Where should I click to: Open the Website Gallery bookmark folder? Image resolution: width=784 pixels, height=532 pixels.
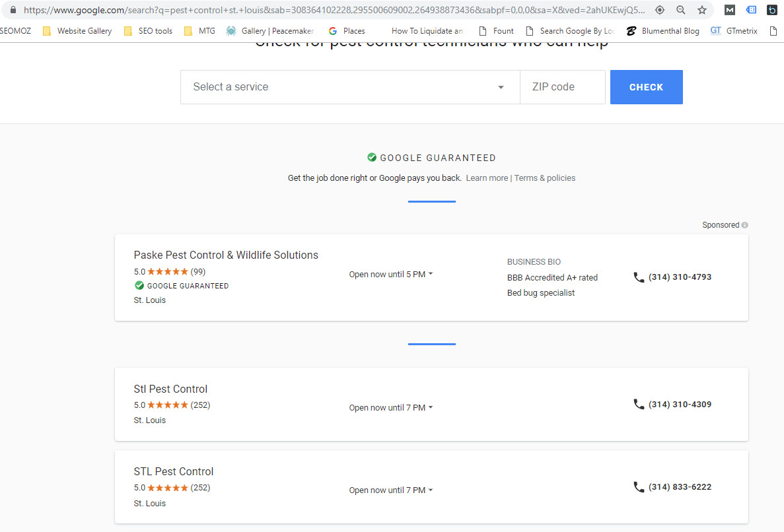click(77, 31)
